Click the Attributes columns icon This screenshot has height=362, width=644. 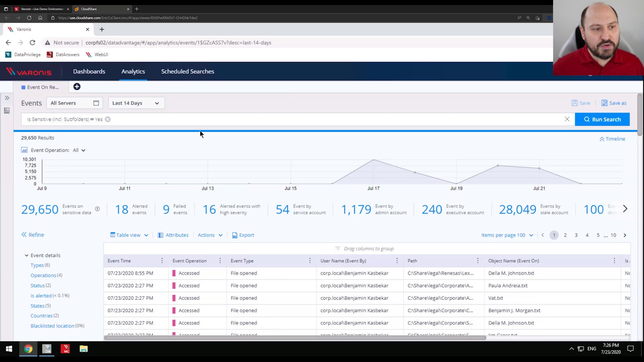click(161, 235)
